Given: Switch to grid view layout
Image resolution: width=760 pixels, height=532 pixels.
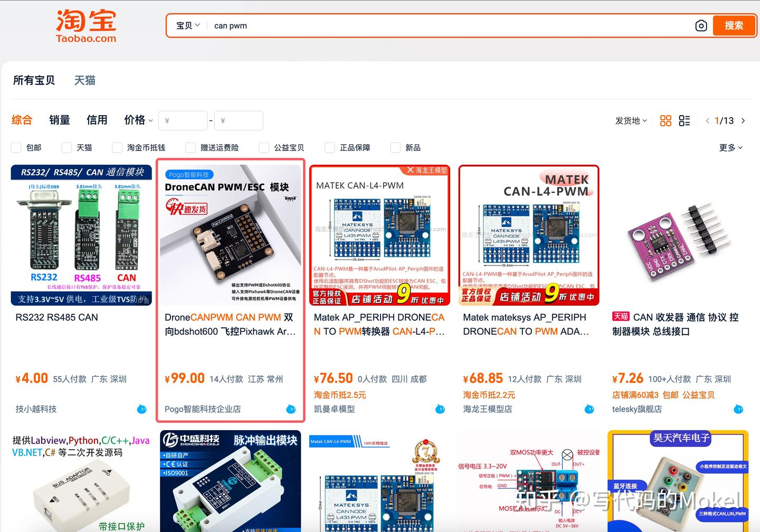Looking at the screenshot, I should [x=666, y=120].
